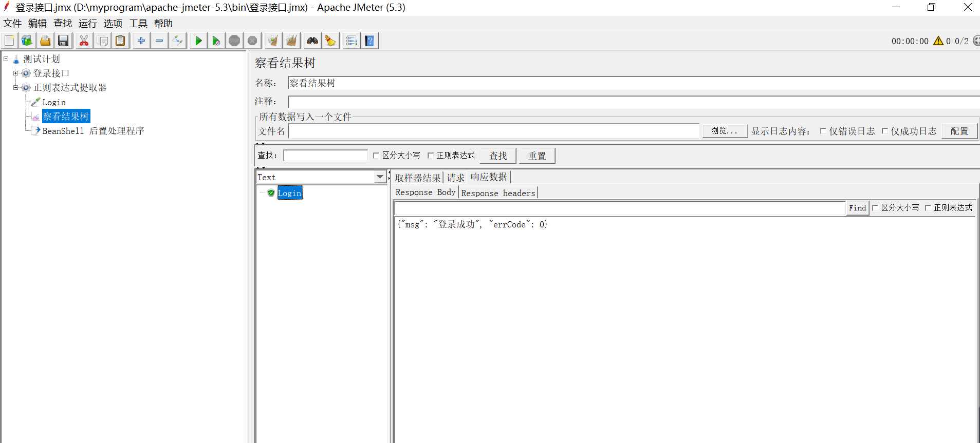980x443 pixels.
Task: Click the Open file icon
Action: 45,41
